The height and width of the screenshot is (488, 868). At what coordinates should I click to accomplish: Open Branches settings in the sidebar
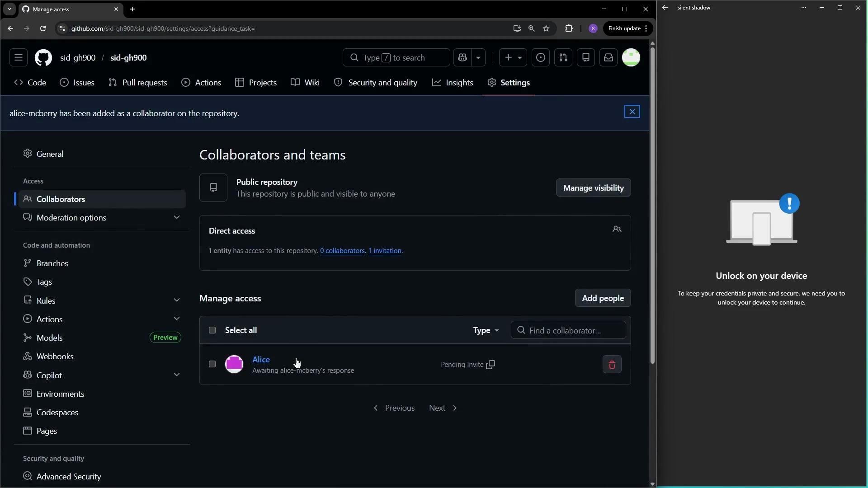point(102,263)
